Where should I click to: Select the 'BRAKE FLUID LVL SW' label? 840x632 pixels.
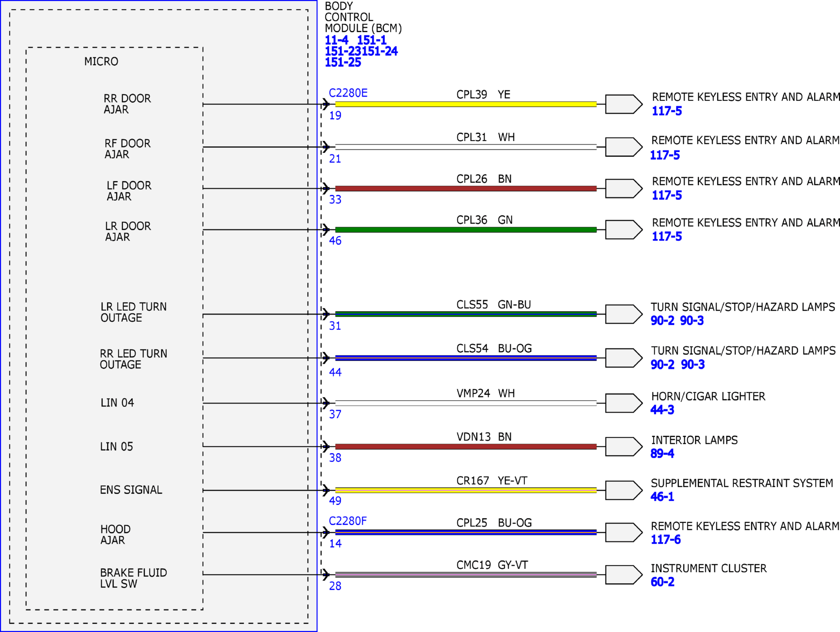click(133, 578)
